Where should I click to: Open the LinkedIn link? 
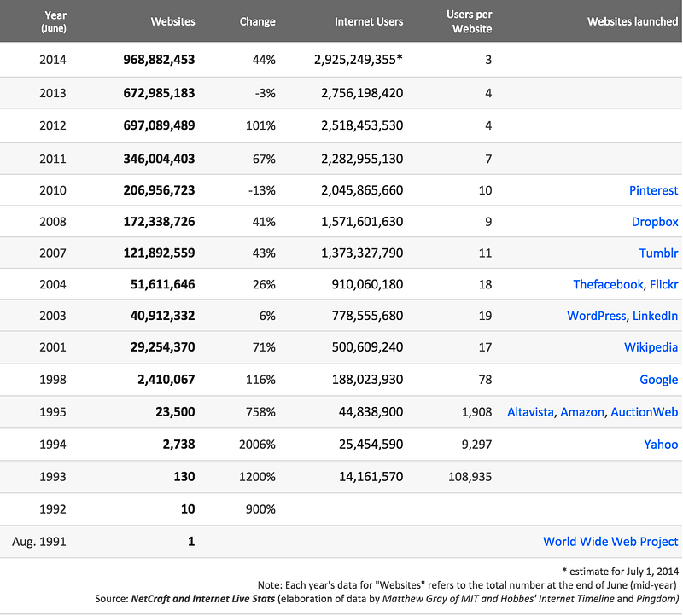[655, 316]
